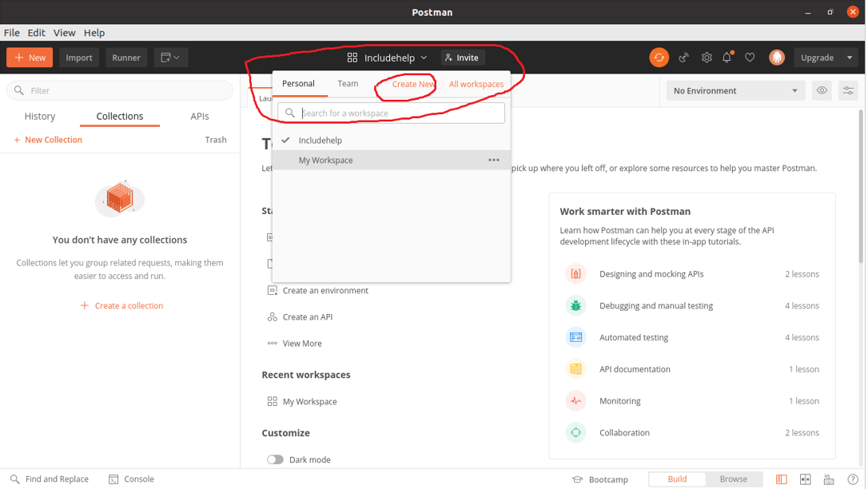Open the Sync status icon
The image size is (868, 489).
point(659,57)
